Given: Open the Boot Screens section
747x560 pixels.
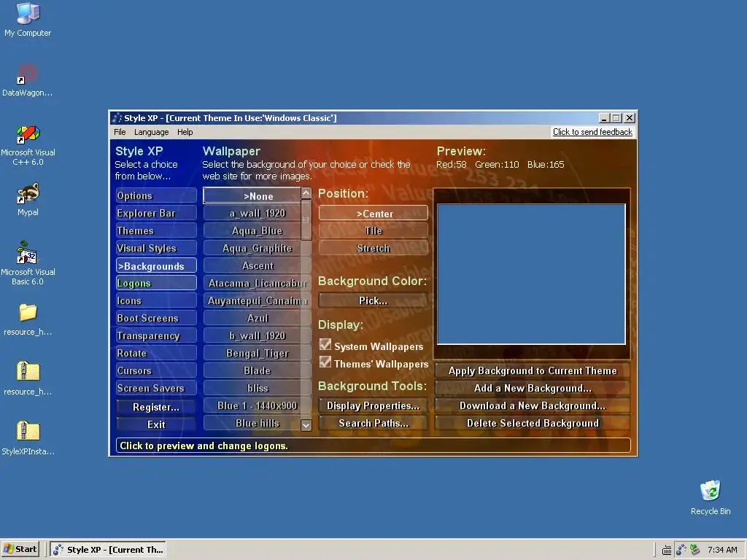Looking at the screenshot, I should (x=156, y=318).
